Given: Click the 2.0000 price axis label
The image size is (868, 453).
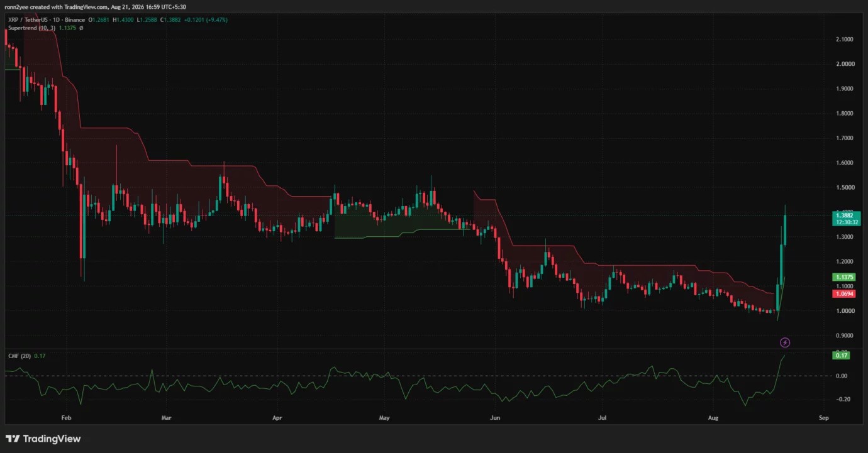Looking at the screenshot, I should 845,64.
